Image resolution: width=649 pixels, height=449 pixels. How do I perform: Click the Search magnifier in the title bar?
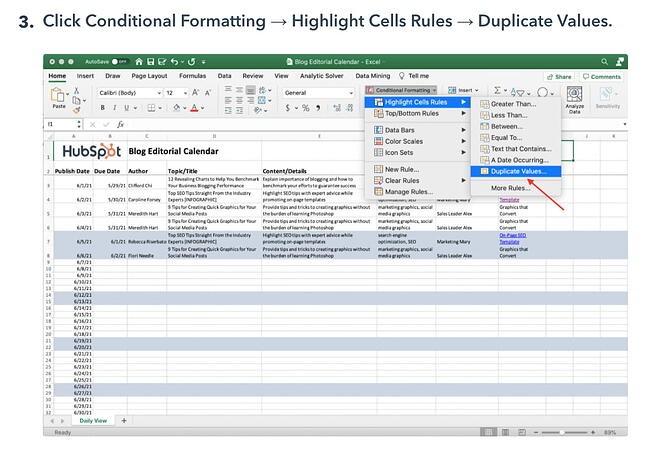pyautogui.click(x=604, y=62)
